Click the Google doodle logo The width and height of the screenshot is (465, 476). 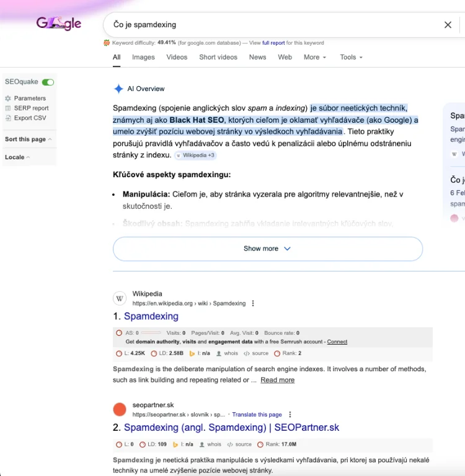(x=59, y=24)
